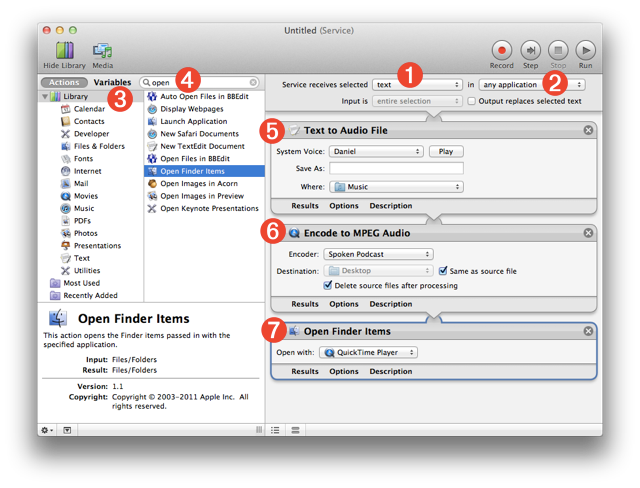Select Open Finder Items in action list
The image size is (640, 488).
click(204, 171)
